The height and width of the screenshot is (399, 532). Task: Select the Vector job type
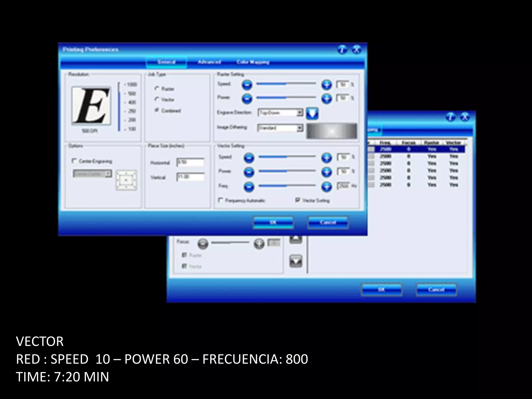coord(157,99)
